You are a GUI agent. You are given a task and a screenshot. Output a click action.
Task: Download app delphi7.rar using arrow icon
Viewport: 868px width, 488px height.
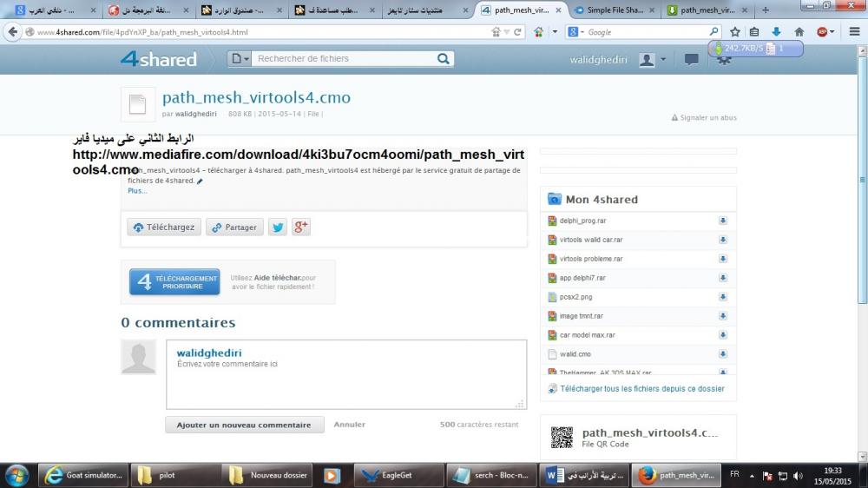tap(722, 278)
